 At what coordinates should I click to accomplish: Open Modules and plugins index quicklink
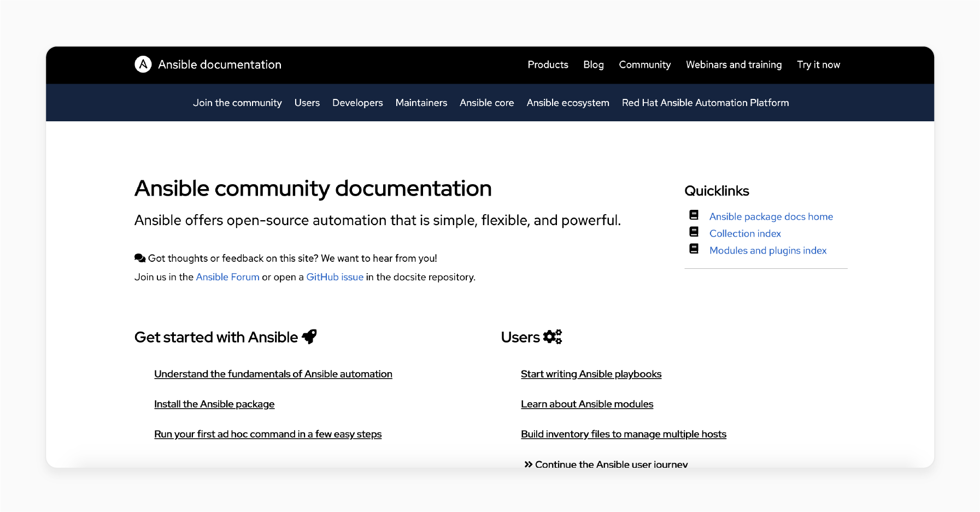click(x=768, y=250)
